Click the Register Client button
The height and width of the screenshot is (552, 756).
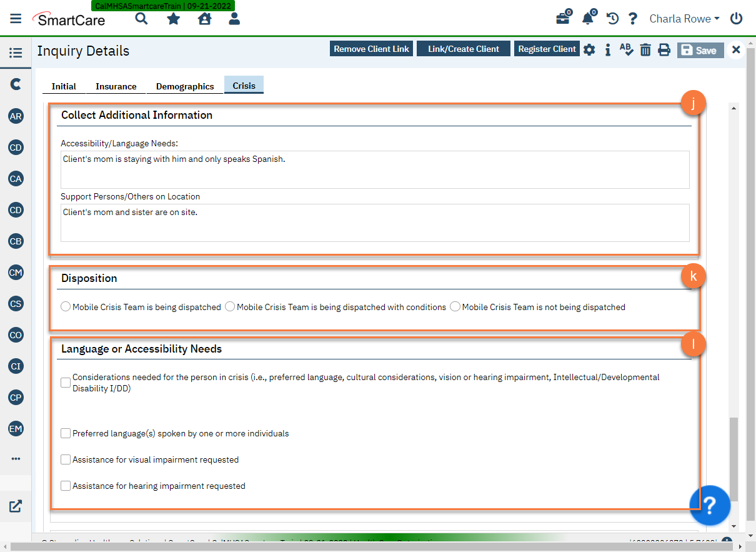(x=547, y=48)
